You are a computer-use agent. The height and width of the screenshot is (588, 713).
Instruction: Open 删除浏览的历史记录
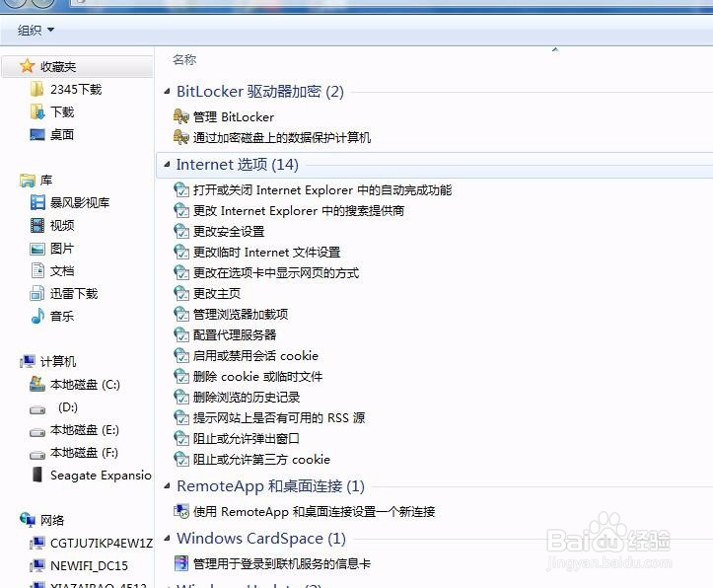pos(247,398)
